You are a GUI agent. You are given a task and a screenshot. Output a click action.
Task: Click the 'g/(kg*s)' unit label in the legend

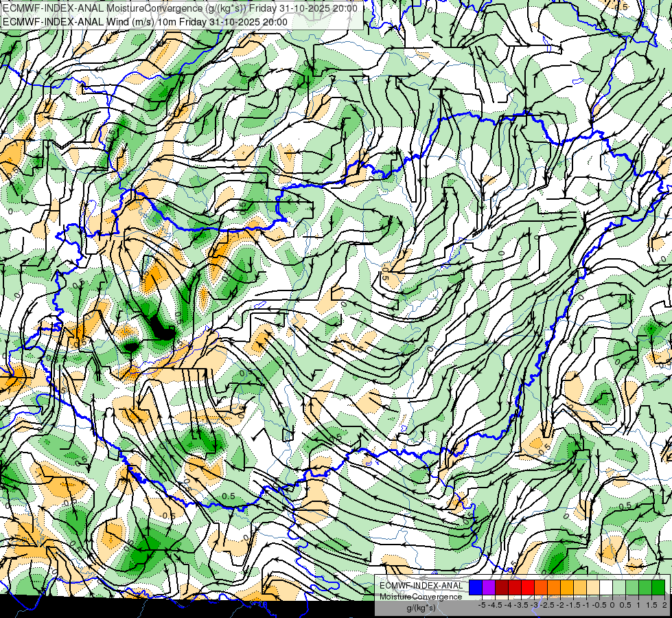pos(421,608)
